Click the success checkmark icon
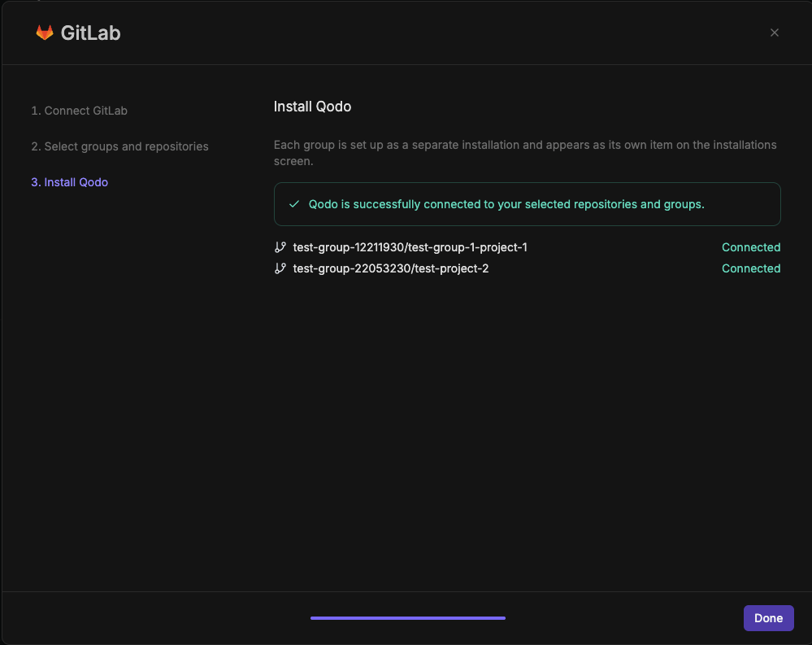The image size is (812, 645). tap(294, 204)
